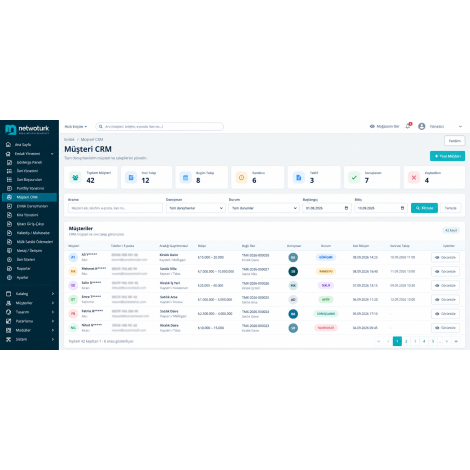
Task: Open Ana Sayfa home icon in sidebar
Action: 8,144
